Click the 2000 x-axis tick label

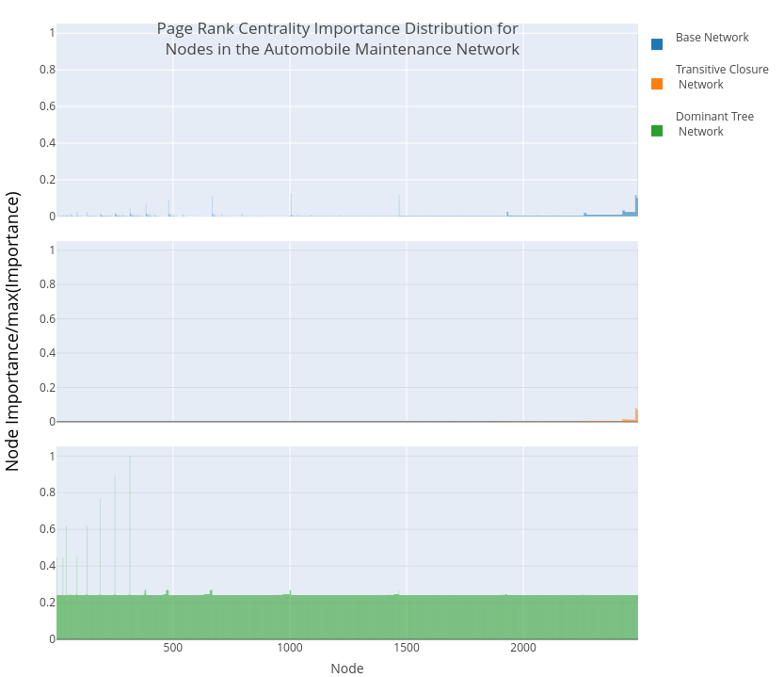[523, 648]
